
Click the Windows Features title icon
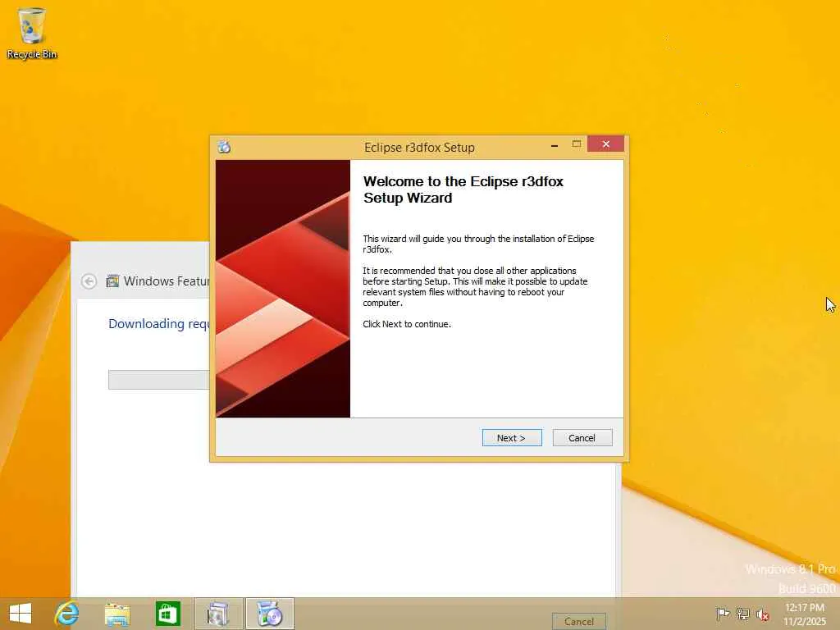(x=112, y=281)
